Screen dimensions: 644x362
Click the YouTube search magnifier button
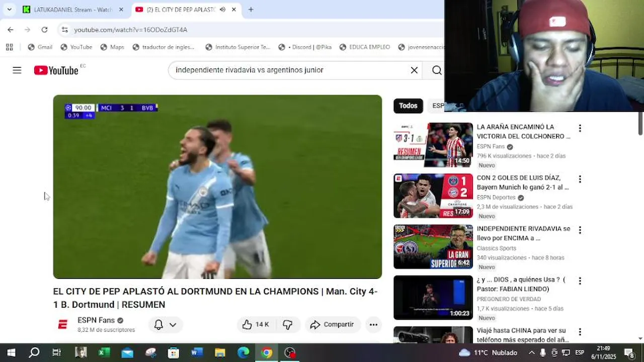437,70
